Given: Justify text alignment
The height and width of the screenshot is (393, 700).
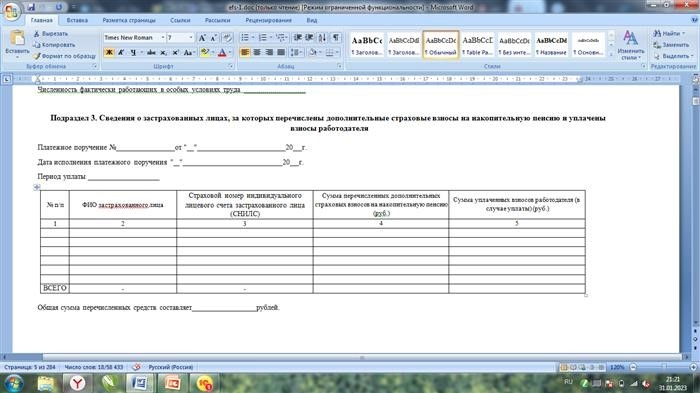Looking at the screenshot, I should (280, 52).
